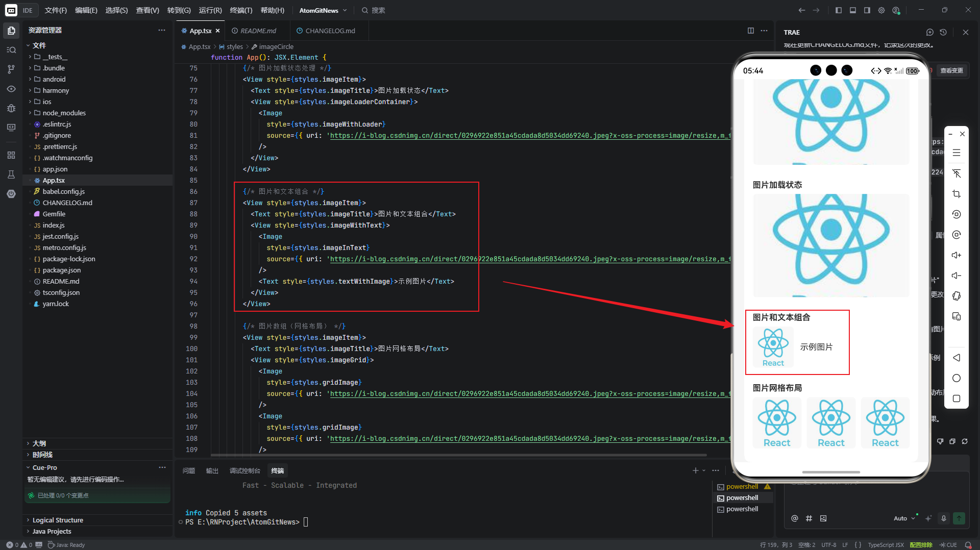Screen dimensions: 980x550
Task: Close the TRAE side panel
Action: [x=966, y=32]
